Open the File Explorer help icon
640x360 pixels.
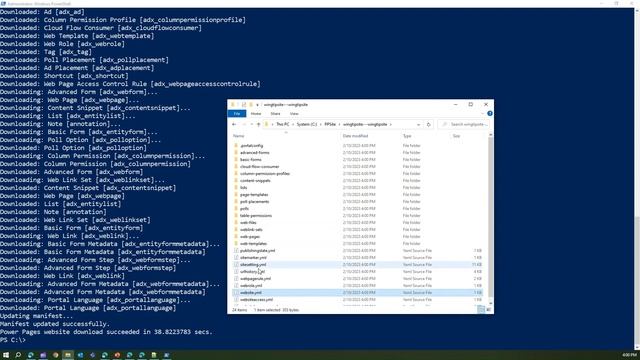pyautogui.click(x=490, y=113)
